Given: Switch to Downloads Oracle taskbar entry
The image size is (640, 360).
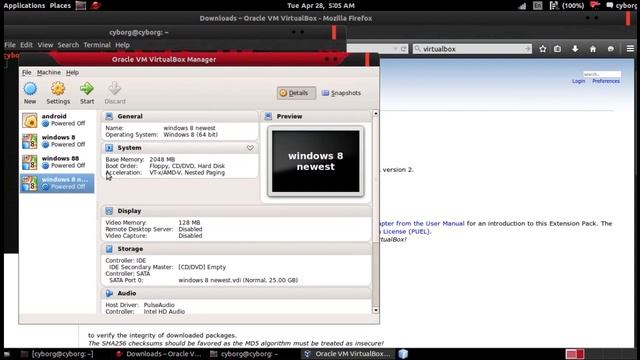Looking at the screenshot, I should point(158,354).
